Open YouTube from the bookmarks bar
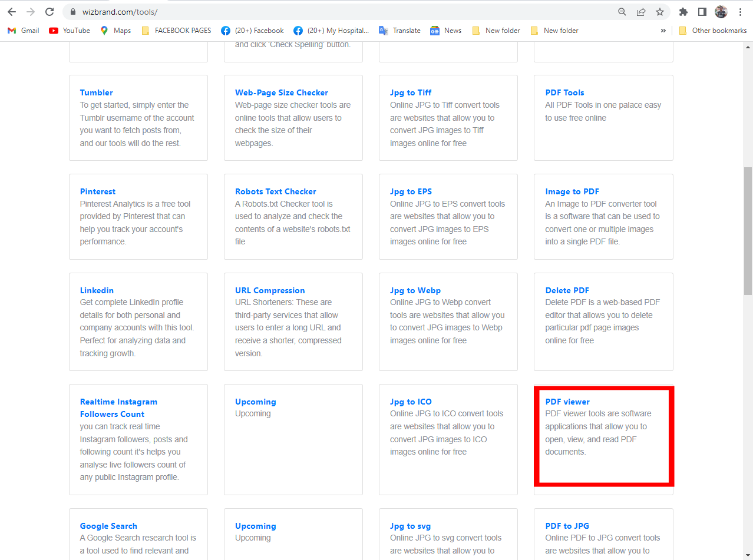 69,30
